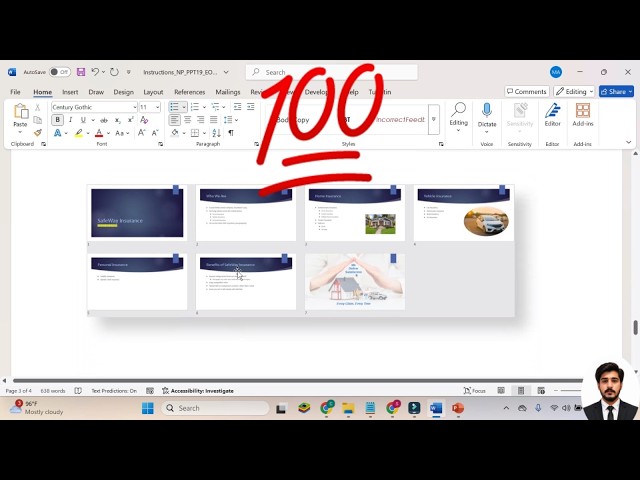Decrease font size with Shrink Font
The image size is (640, 480).
pyautogui.click(x=155, y=133)
